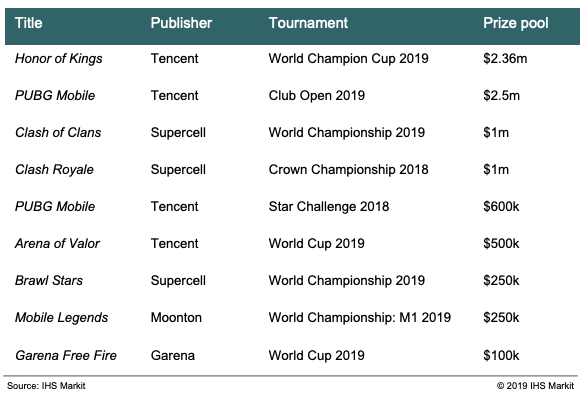The height and width of the screenshot is (401, 588).
Task: Click the Club Open 2019 tournament
Action: [x=316, y=96]
